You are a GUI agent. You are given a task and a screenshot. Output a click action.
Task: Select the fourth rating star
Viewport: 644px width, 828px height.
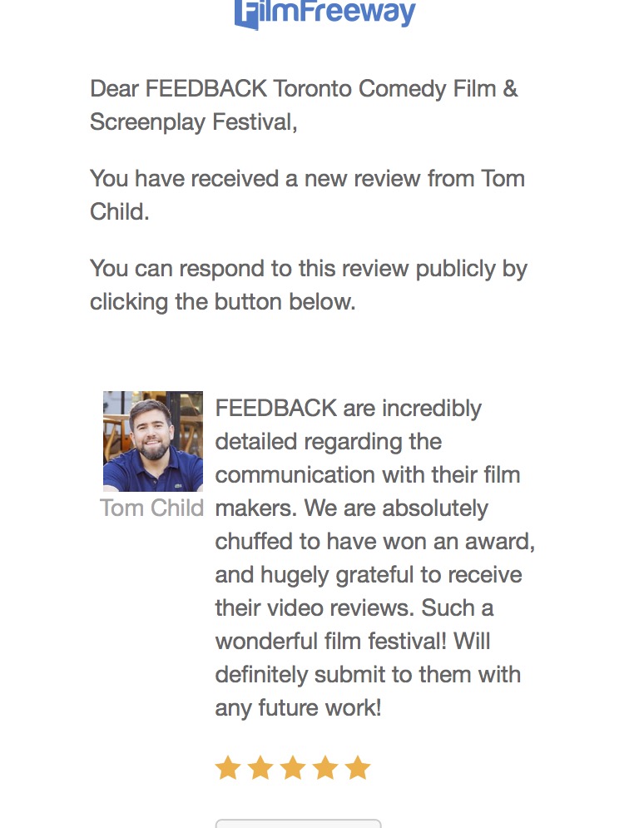pos(324,767)
